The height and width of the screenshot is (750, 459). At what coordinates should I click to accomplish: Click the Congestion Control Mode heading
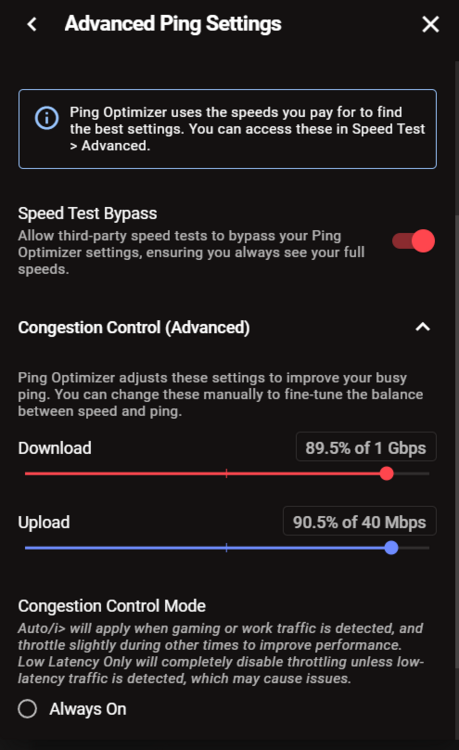coord(112,606)
